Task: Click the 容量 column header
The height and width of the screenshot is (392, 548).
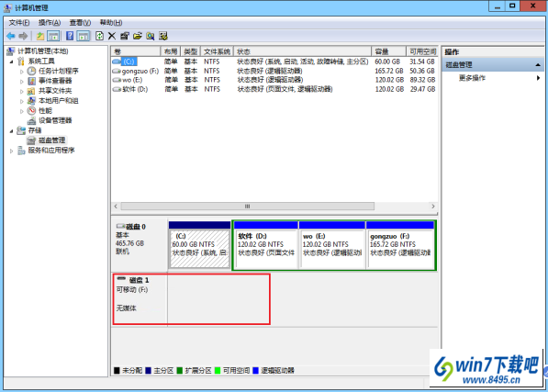Action: coord(388,51)
